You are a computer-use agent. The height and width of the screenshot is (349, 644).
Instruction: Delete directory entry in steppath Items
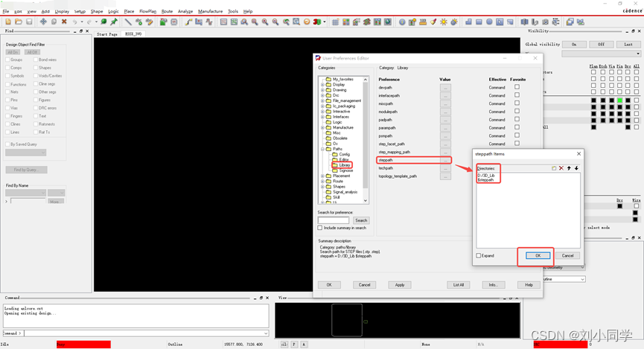[x=561, y=168]
